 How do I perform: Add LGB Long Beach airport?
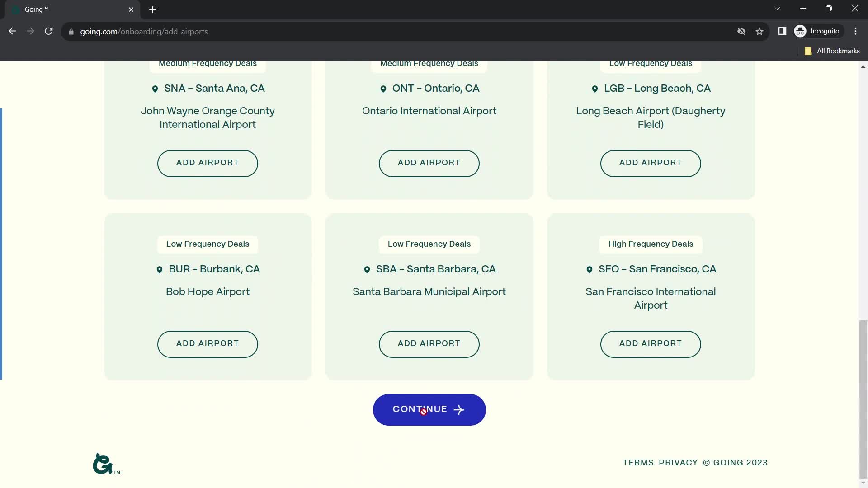tap(651, 163)
